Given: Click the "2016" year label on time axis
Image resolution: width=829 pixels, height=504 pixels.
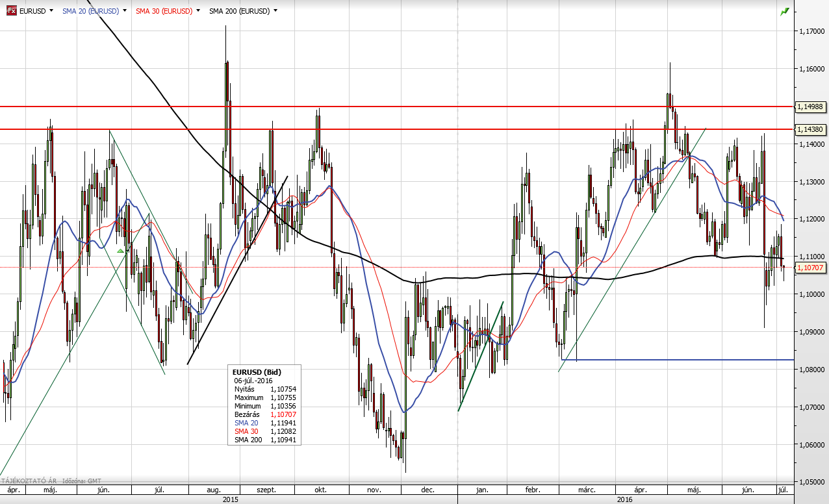Looking at the screenshot, I should pos(624,499).
